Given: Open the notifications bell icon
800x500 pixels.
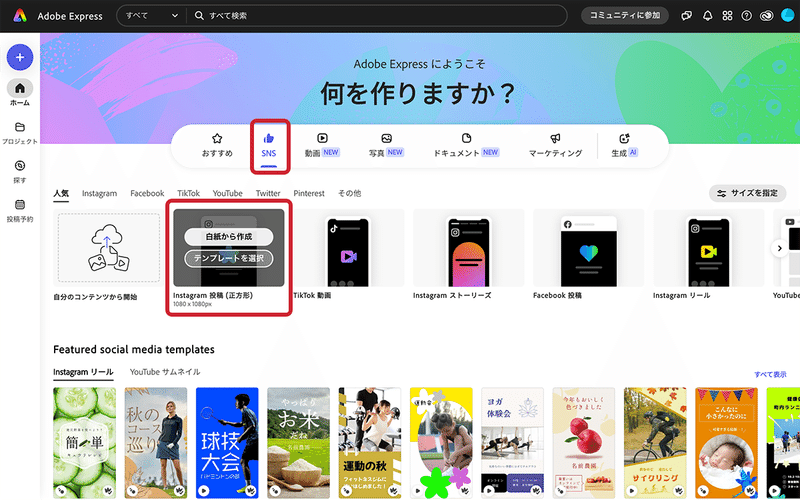Looking at the screenshot, I should click(x=707, y=16).
